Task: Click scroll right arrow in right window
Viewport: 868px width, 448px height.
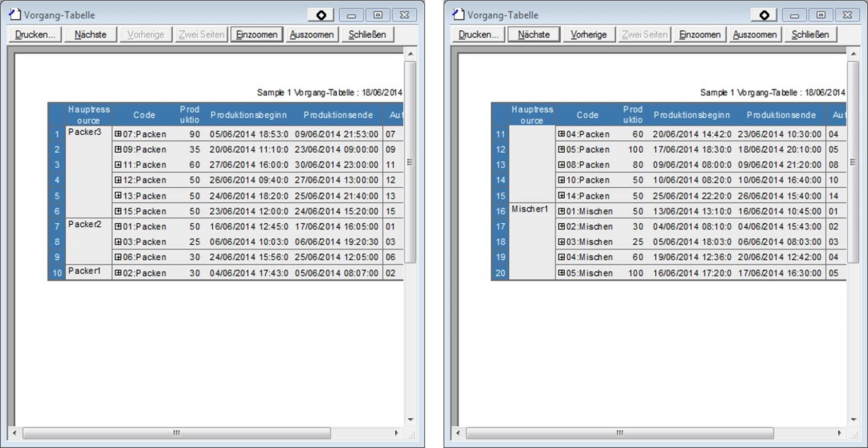Action: coord(839,433)
